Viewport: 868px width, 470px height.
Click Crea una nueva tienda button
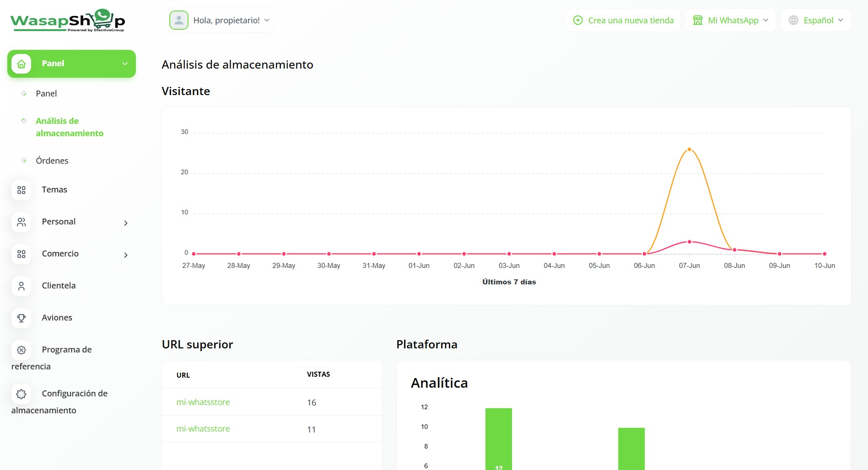(x=623, y=21)
